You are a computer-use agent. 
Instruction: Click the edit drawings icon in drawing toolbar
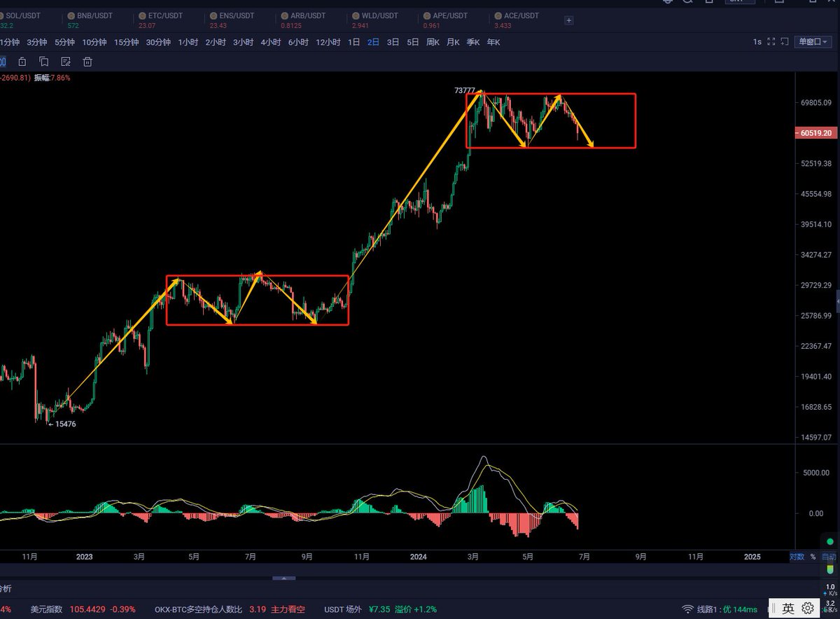click(x=66, y=62)
